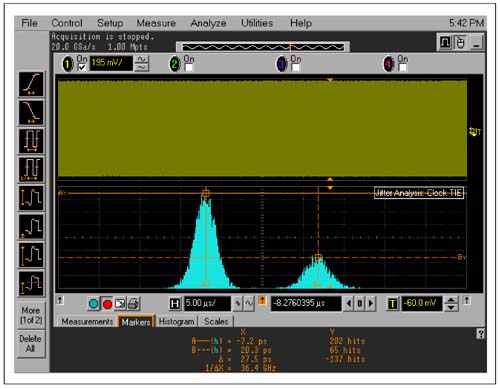500x389 pixels.
Task: Select the seventh measurement icon, above the bottom one
Action: pos(31,255)
